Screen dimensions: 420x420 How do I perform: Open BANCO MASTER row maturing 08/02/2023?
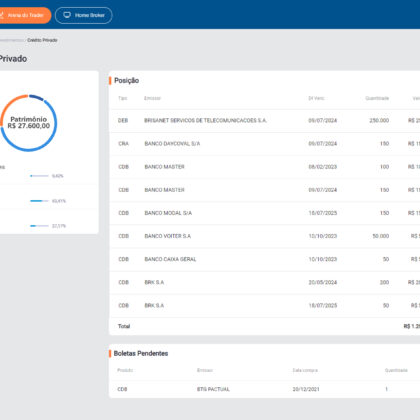(x=264, y=167)
